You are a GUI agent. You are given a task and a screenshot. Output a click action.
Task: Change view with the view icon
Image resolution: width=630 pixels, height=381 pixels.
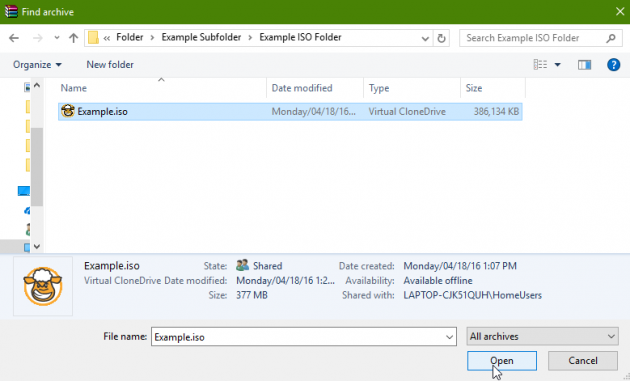tap(540, 65)
